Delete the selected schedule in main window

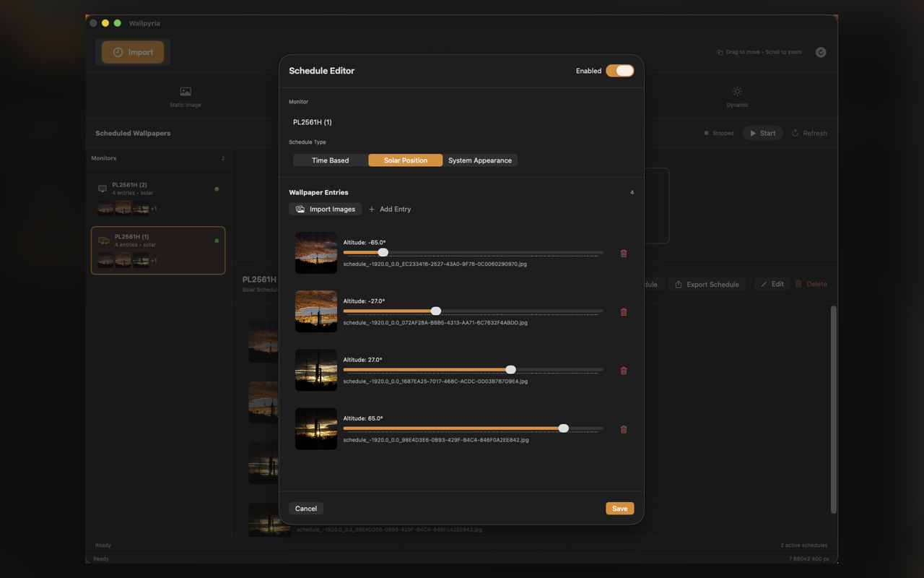(x=811, y=284)
